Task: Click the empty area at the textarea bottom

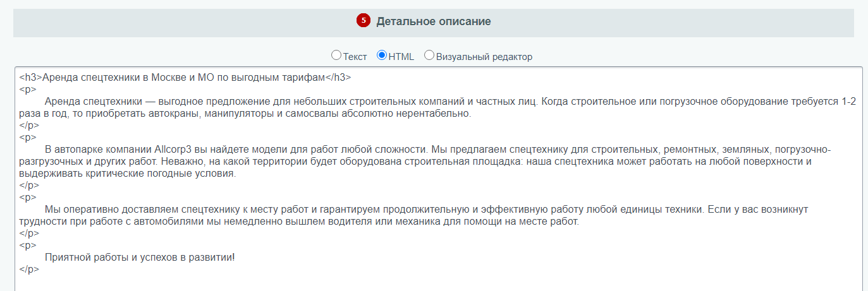Action: click(437, 283)
